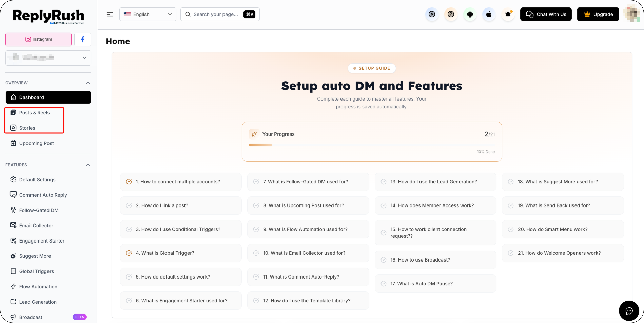This screenshot has width=644, height=323.
Task: Click the Dashboard home icon
Action: [13, 97]
